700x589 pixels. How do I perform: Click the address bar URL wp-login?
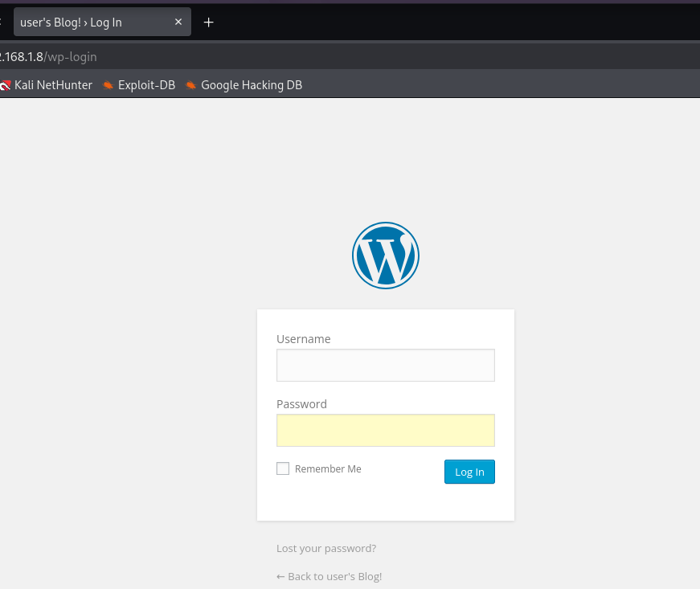tap(48, 57)
